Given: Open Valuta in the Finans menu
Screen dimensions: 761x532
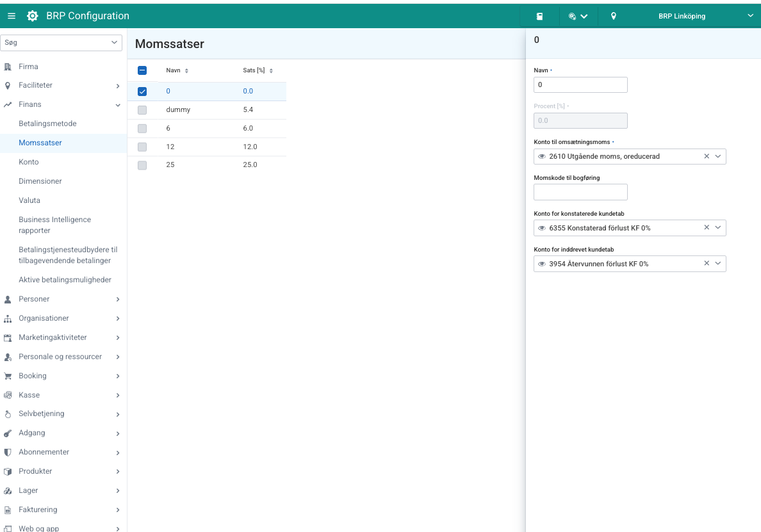Looking at the screenshot, I should [x=29, y=200].
